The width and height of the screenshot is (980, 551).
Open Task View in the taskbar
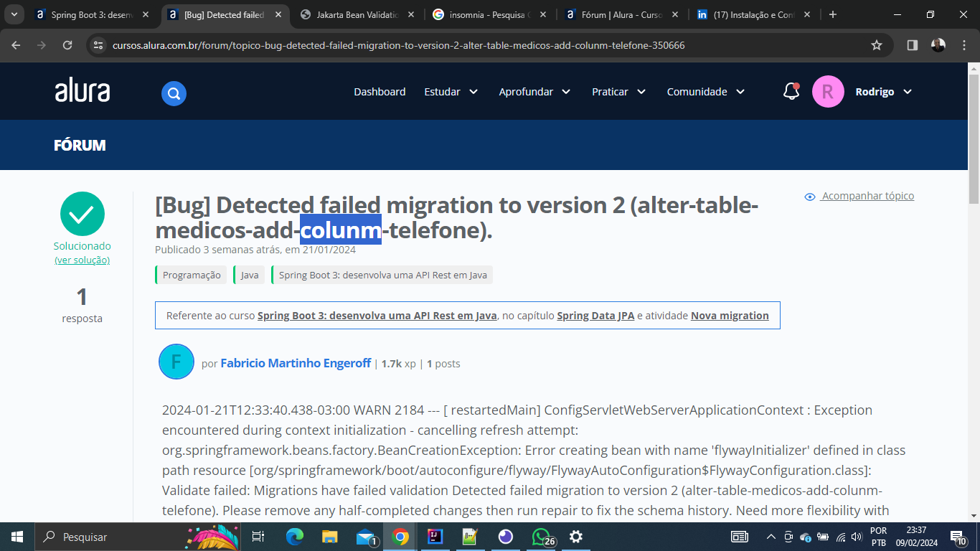[258, 537]
